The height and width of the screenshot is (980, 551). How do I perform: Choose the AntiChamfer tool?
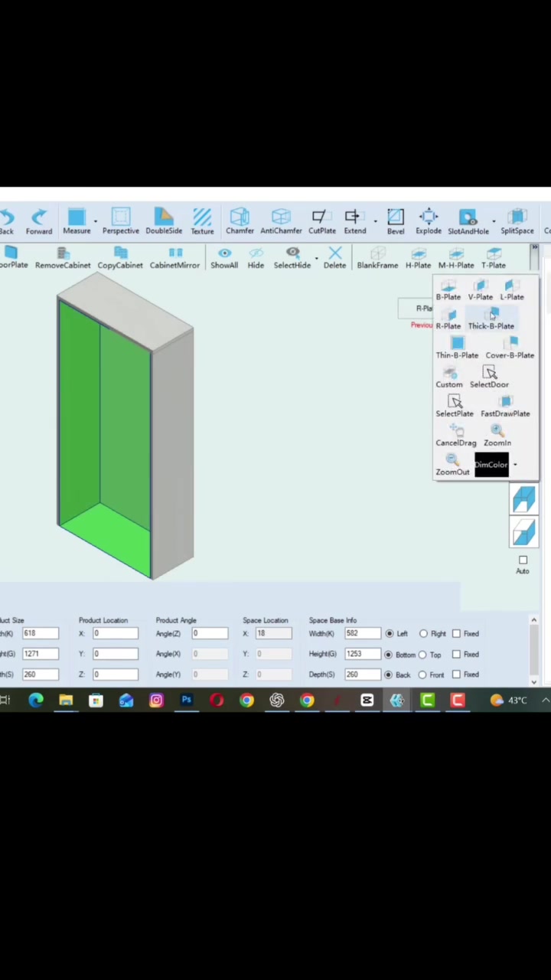click(x=281, y=221)
